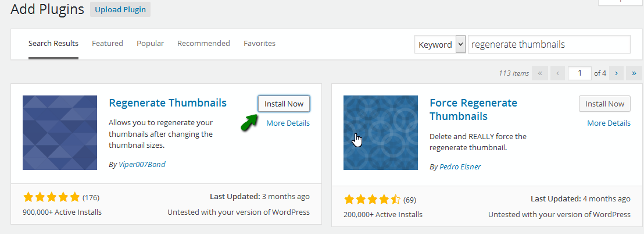Click the first page double-arrow button
644x234 pixels.
(x=540, y=73)
